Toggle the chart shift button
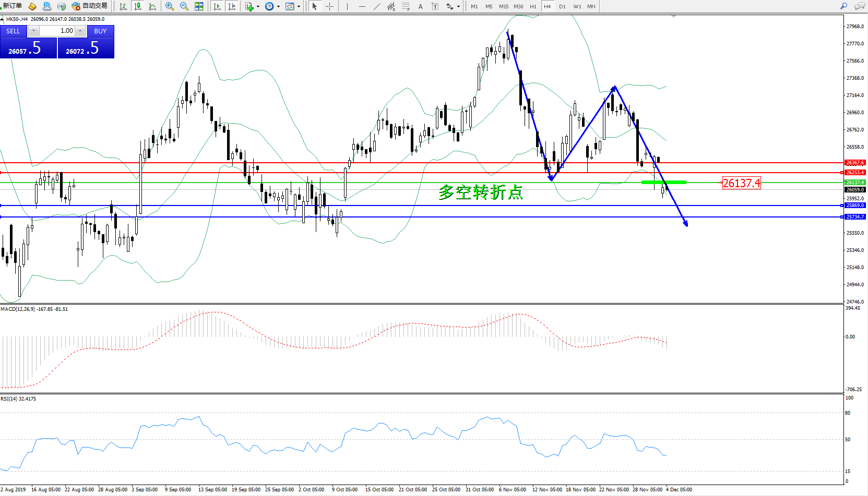This screenshot has height=496, width=868. 232,6
